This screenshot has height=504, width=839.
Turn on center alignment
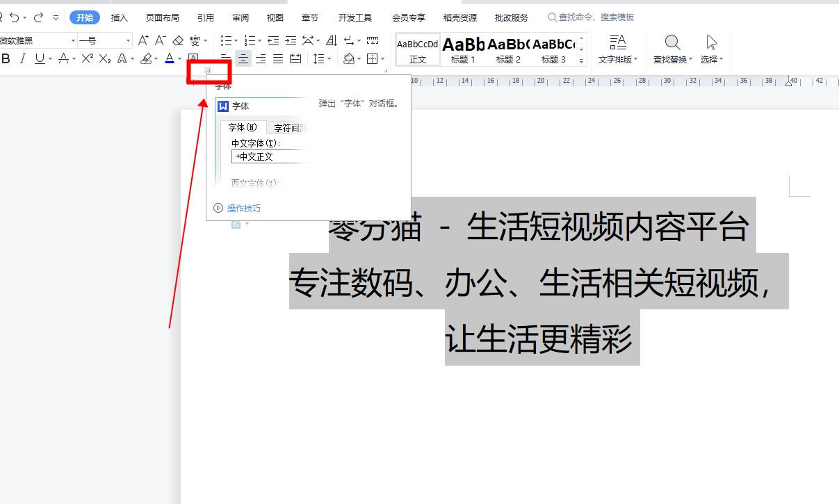pyautogui.click(x=243, y=59)
